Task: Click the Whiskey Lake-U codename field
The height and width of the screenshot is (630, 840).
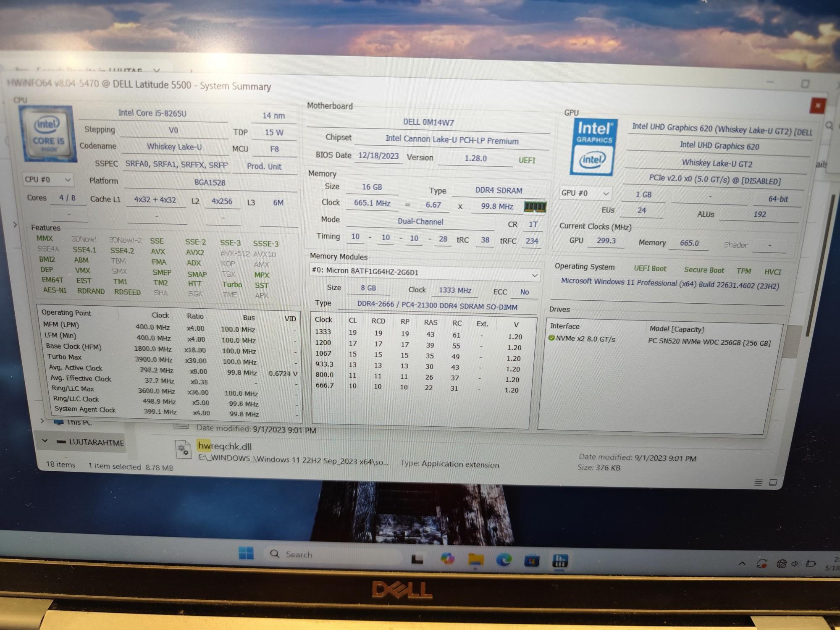Action: (174, 147)
